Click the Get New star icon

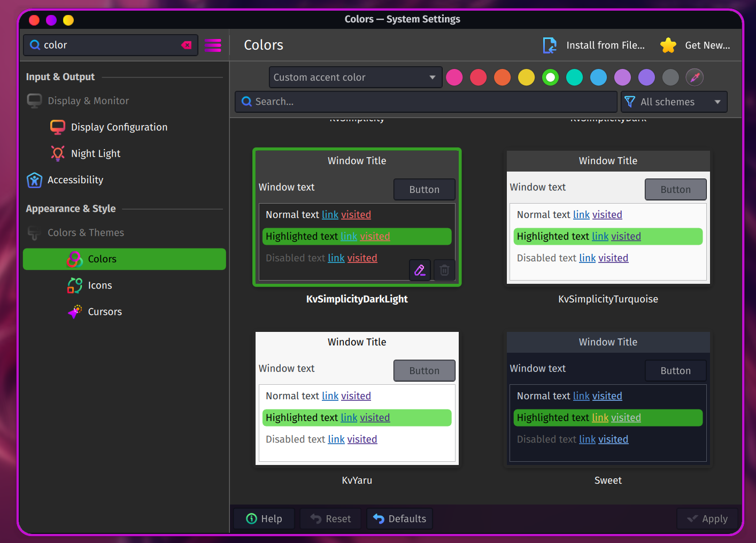[x=668, y=45]
